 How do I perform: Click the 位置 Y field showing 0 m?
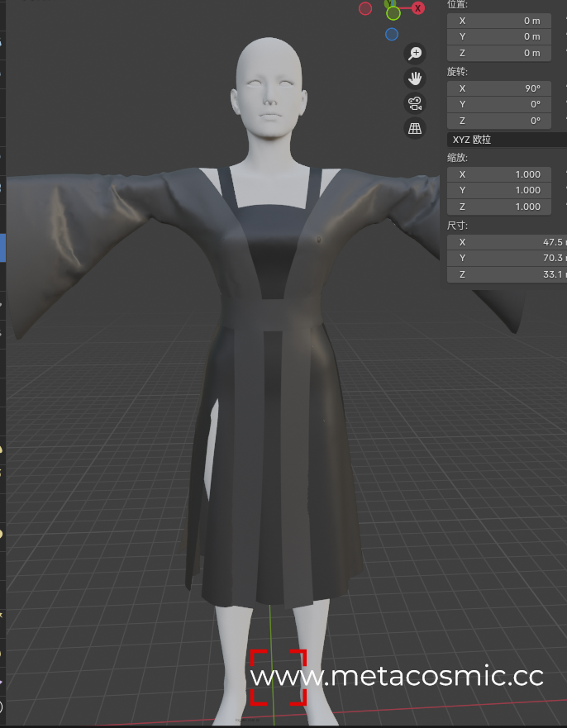[x=499, y=36]
